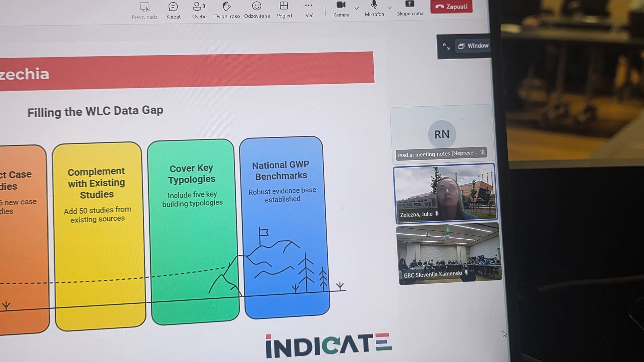Select Zelezna, Julie video tile

pyautogui.click(x=445, y=193)
